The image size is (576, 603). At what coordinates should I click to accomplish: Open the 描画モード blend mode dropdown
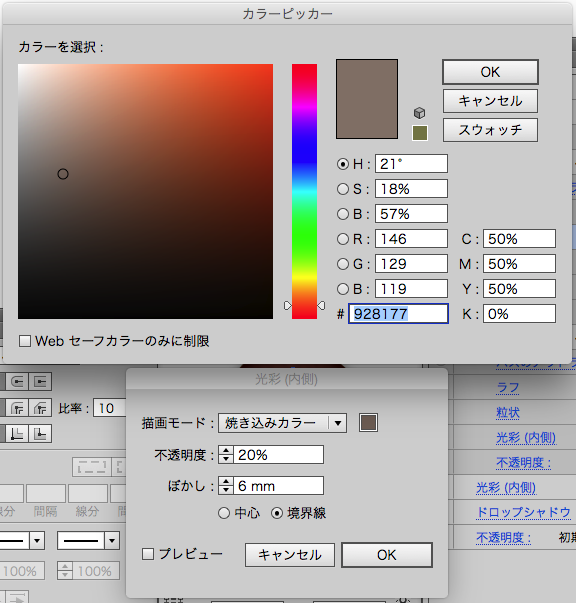282,423
